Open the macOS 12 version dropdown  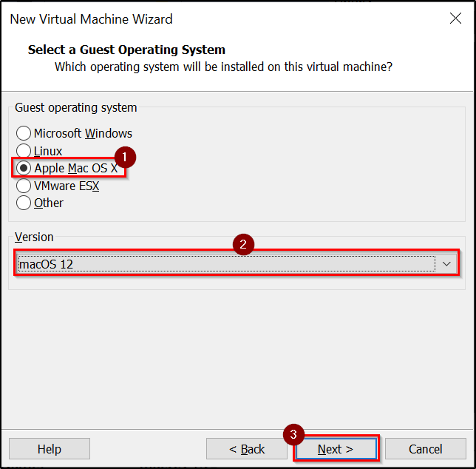pyautogui.click(x=237, y=263)
